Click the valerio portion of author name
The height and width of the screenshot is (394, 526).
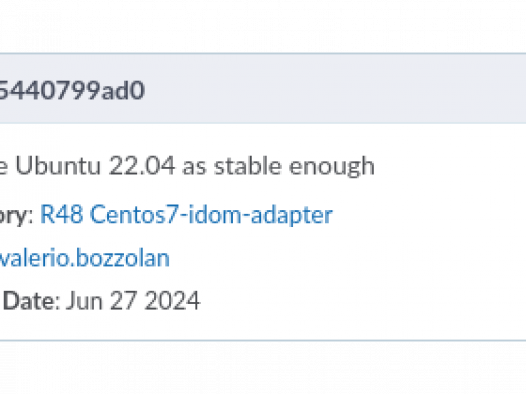[35, 258]
